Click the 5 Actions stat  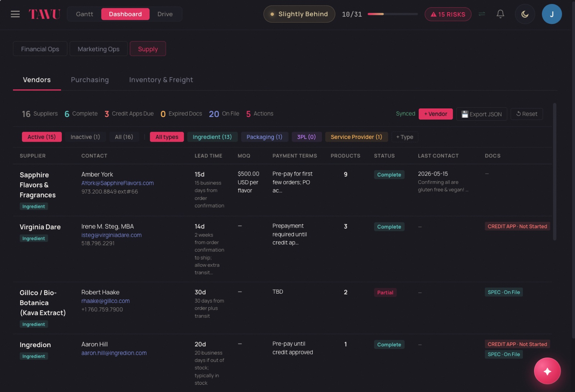(x=260, y=114)
